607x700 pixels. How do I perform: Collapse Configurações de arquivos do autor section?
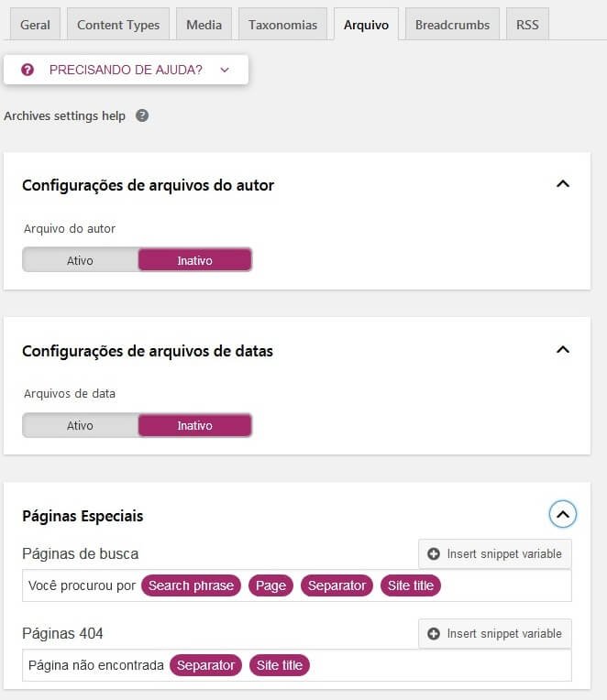pos(563,184)
